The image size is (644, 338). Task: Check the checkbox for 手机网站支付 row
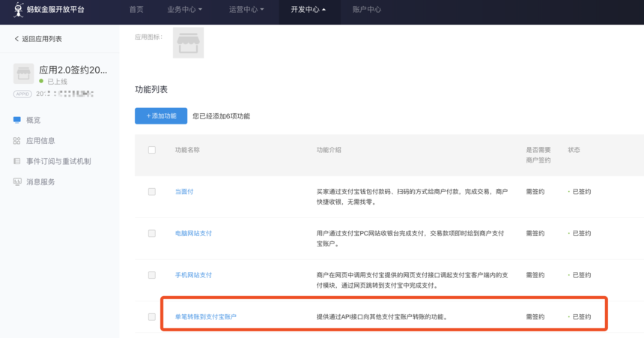(152, 275)
